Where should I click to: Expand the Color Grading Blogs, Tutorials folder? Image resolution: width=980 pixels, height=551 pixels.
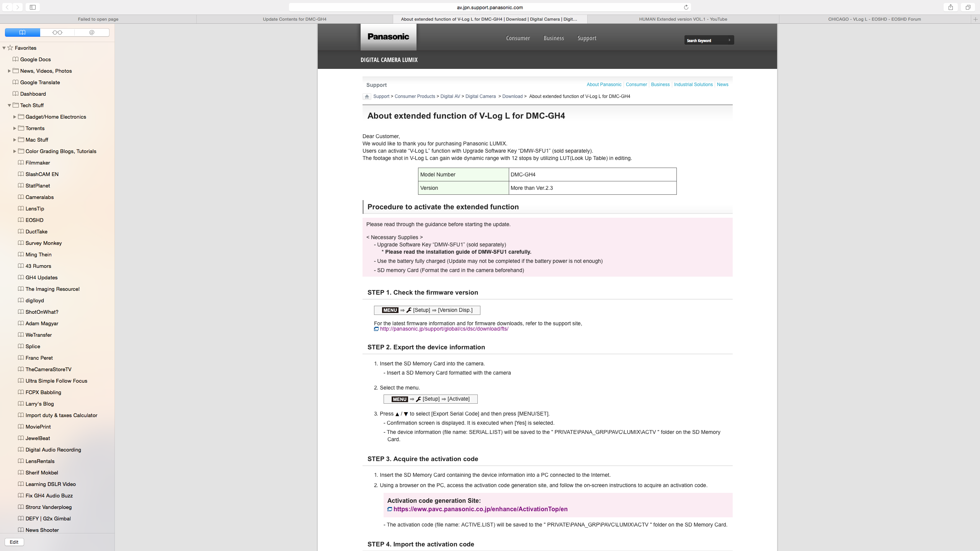(15, 151)
